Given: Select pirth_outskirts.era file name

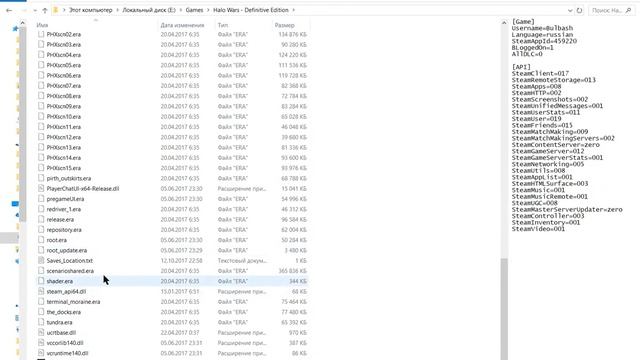Looking at the screenshot, I should coord(69,178).
